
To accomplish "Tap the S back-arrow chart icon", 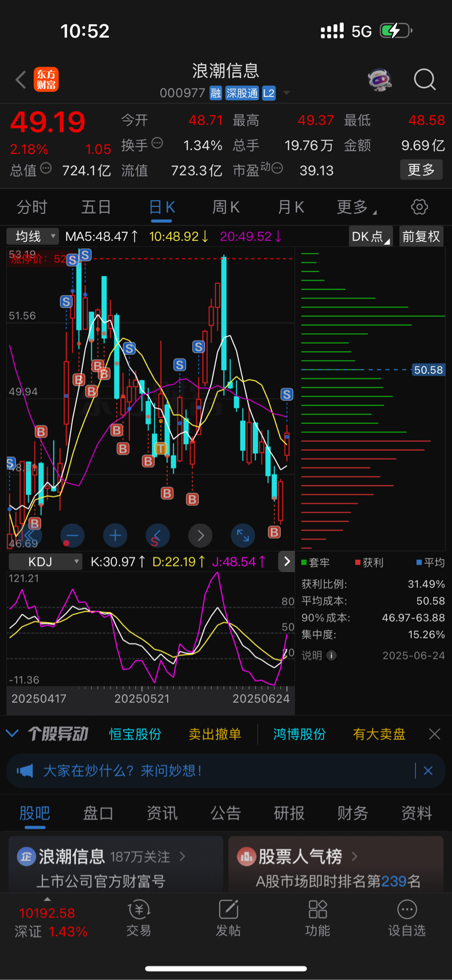I will coord(157,536).
